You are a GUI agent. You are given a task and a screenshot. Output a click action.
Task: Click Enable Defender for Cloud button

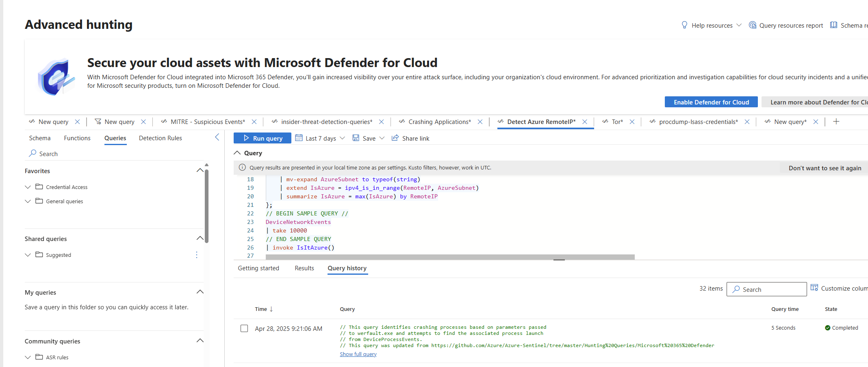[x=711, y=102]
